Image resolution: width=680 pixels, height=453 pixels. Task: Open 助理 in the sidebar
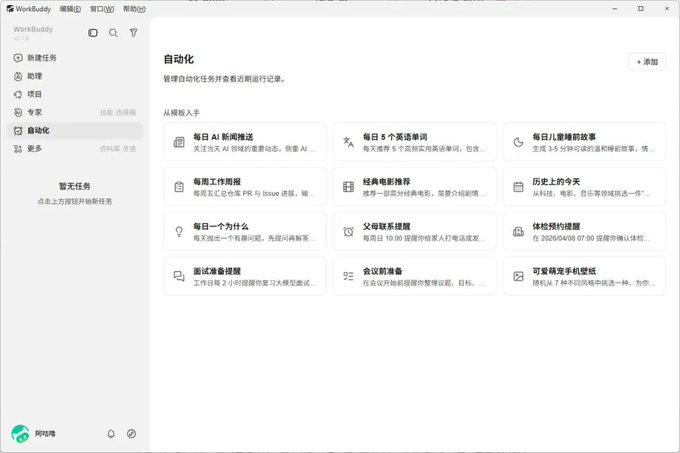pyautogui.click(x=75, y=76)
